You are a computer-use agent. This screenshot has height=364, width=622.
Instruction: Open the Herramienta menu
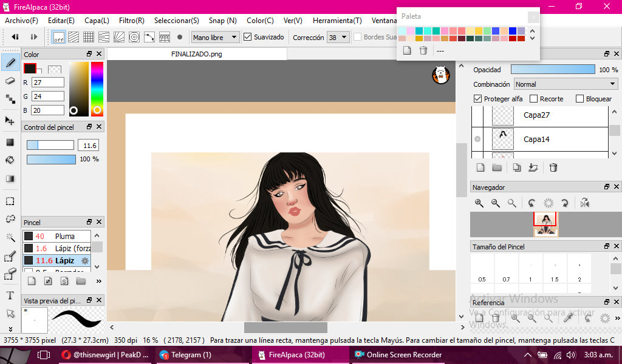click(337, 21)
